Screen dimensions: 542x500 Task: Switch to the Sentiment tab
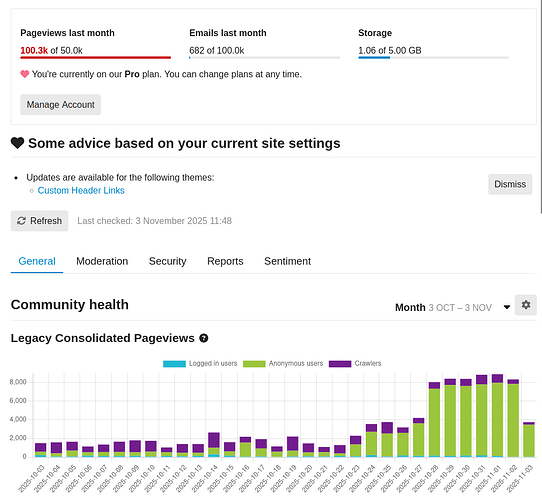point(288,261)
